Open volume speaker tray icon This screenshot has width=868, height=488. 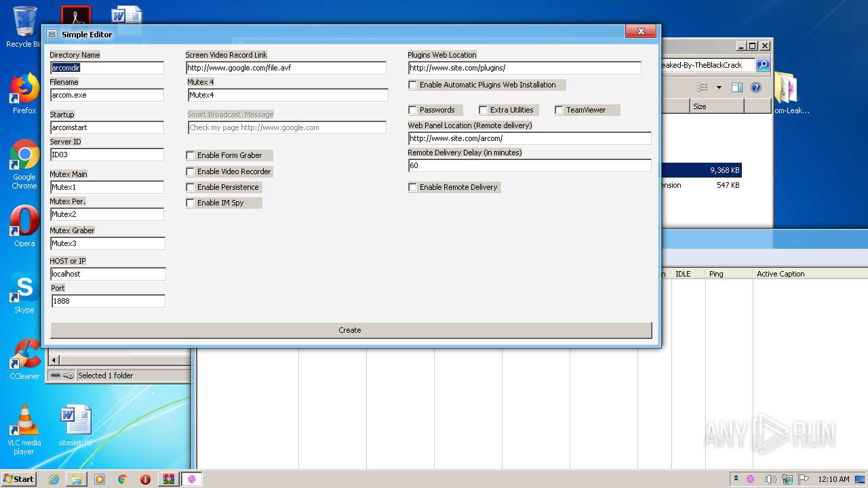[771, 479]
